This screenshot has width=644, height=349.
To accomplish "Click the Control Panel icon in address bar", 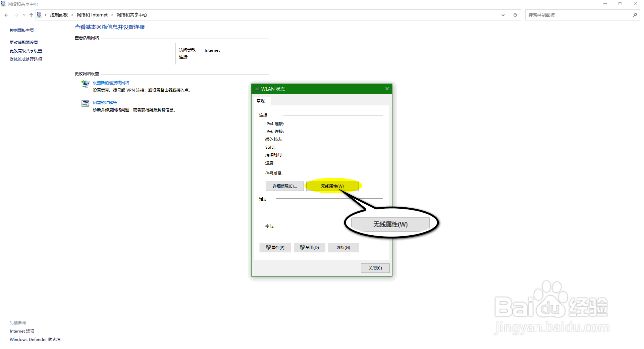I will click(x=39, y=15).
